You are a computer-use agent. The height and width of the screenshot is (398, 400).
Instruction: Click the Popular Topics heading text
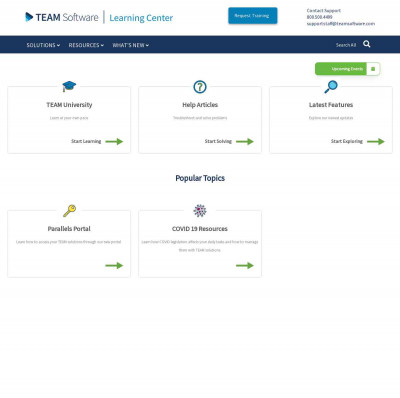200,178
